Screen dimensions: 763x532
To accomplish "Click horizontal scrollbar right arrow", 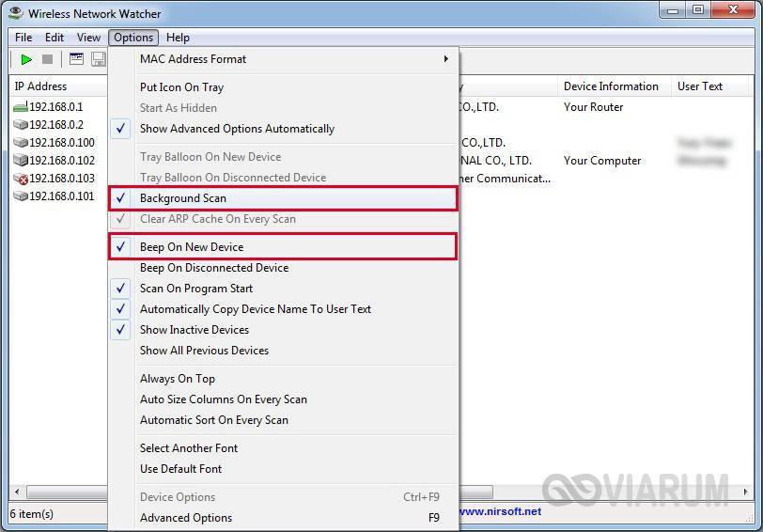I will [745, 492].
